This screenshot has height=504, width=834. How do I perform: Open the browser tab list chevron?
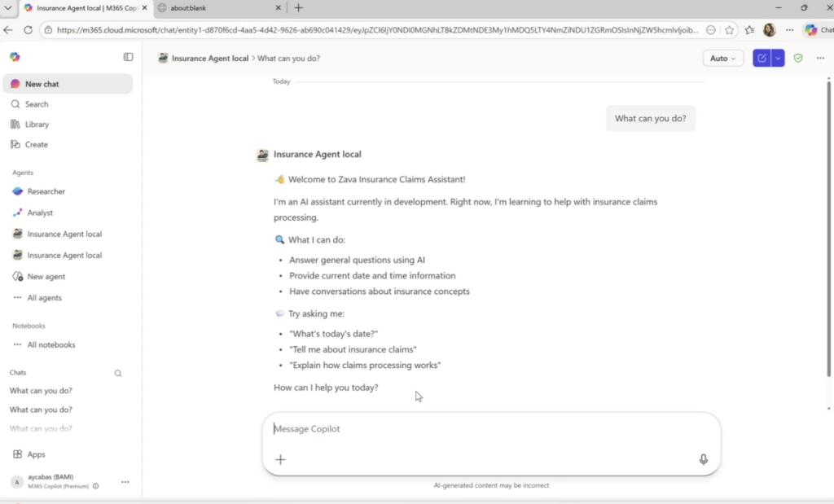click(7, 7)
